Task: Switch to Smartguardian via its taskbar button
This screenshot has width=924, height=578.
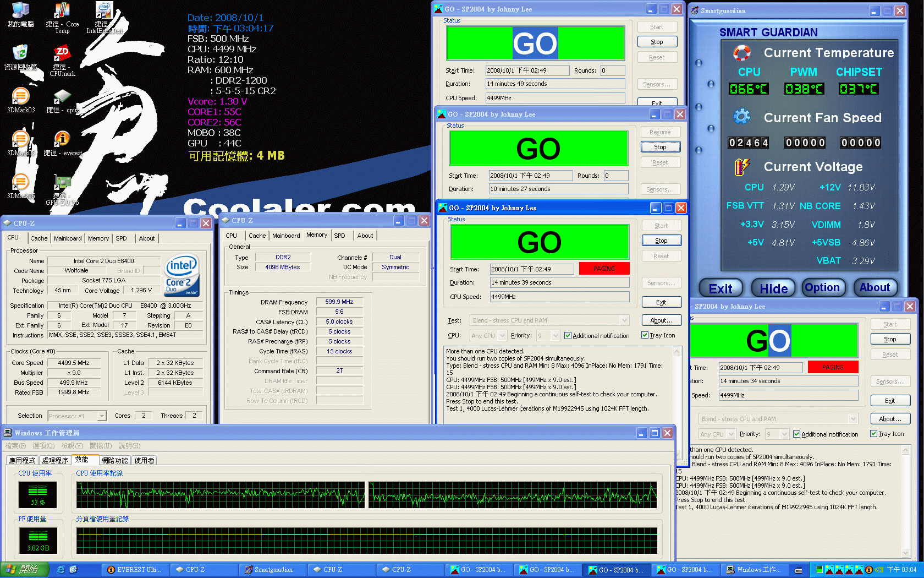Action: pos(272,570)
